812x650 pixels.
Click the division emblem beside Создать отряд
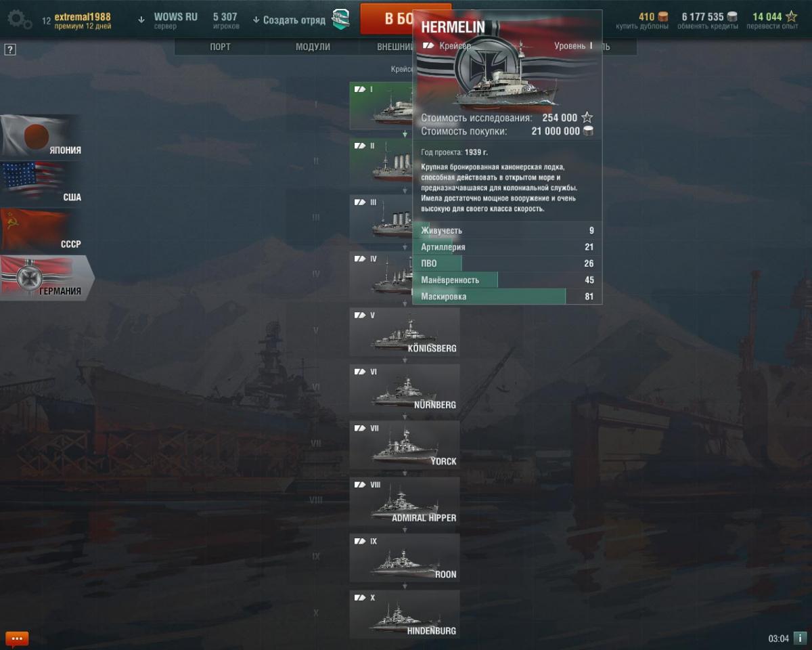point(340,19)
